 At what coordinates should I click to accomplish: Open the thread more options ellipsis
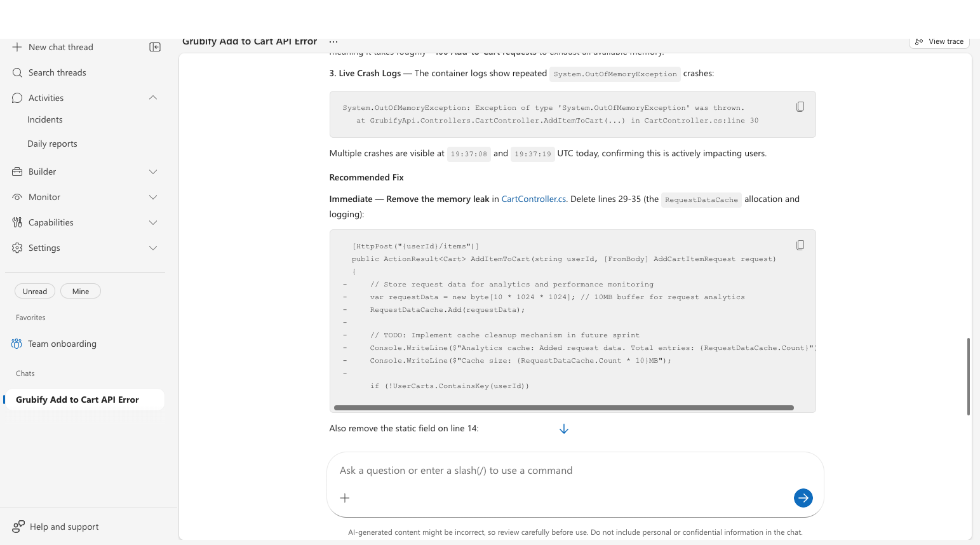pyautogui.click(x=333, y=42)
